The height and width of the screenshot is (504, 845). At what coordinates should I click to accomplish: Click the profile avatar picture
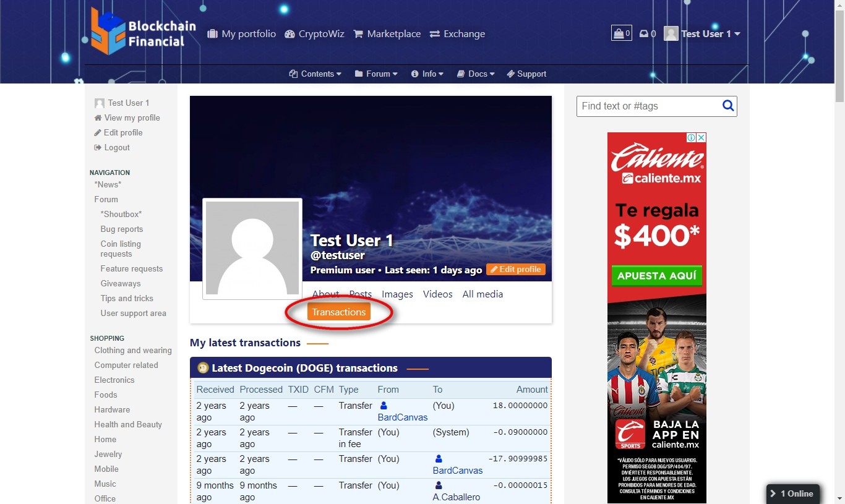[x=252, y=249]
